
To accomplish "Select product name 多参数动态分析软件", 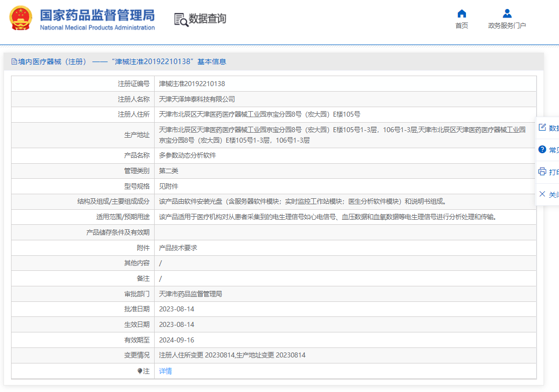I will coord(187,156).
